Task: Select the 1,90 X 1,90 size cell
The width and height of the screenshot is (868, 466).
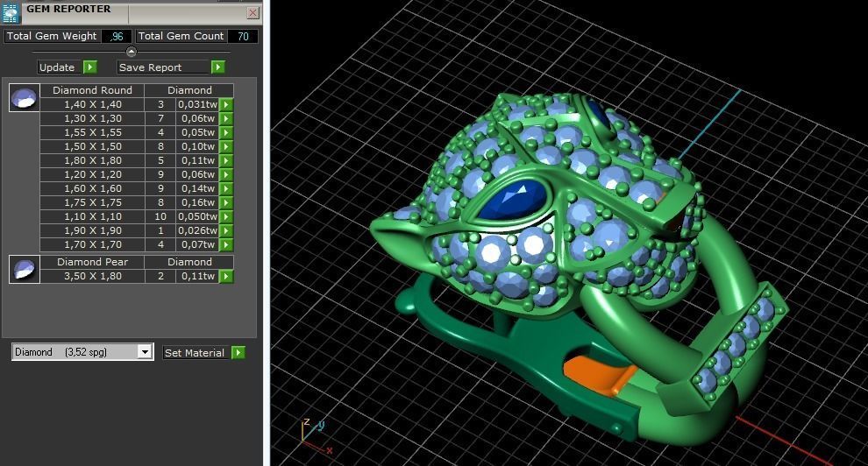Action: click(92, 230)
